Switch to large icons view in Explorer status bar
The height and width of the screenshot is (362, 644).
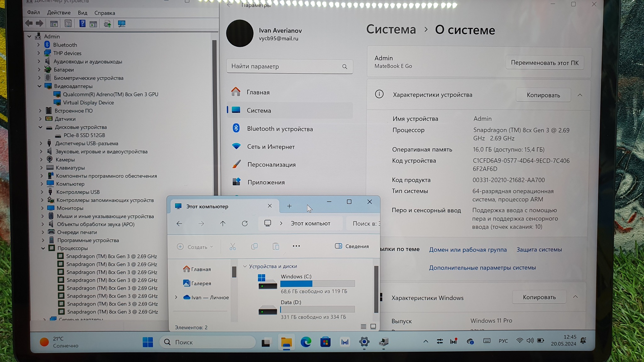tap(373, 326)
